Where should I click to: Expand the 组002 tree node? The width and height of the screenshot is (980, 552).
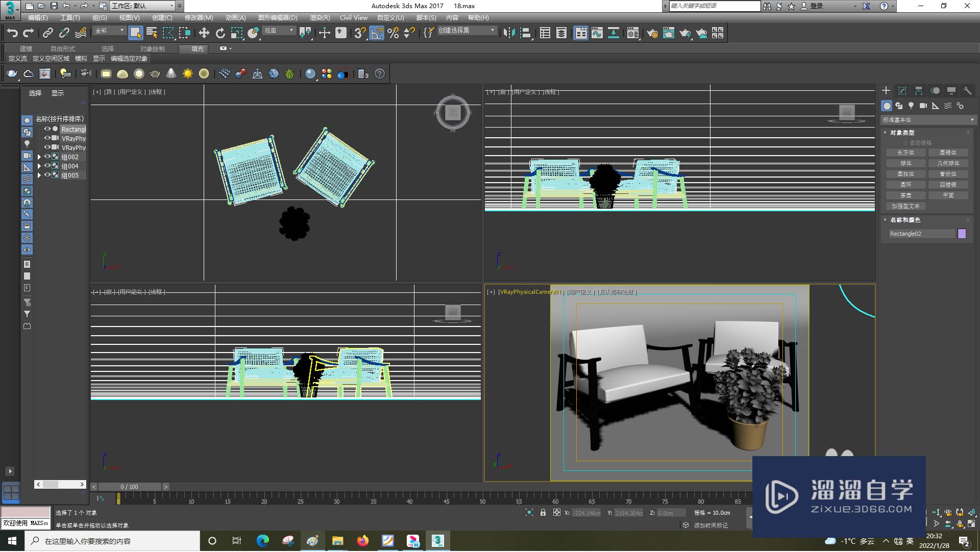39,157
